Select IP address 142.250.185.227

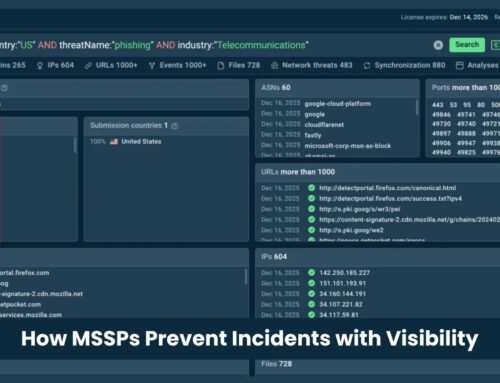click(x=345, y=273)
